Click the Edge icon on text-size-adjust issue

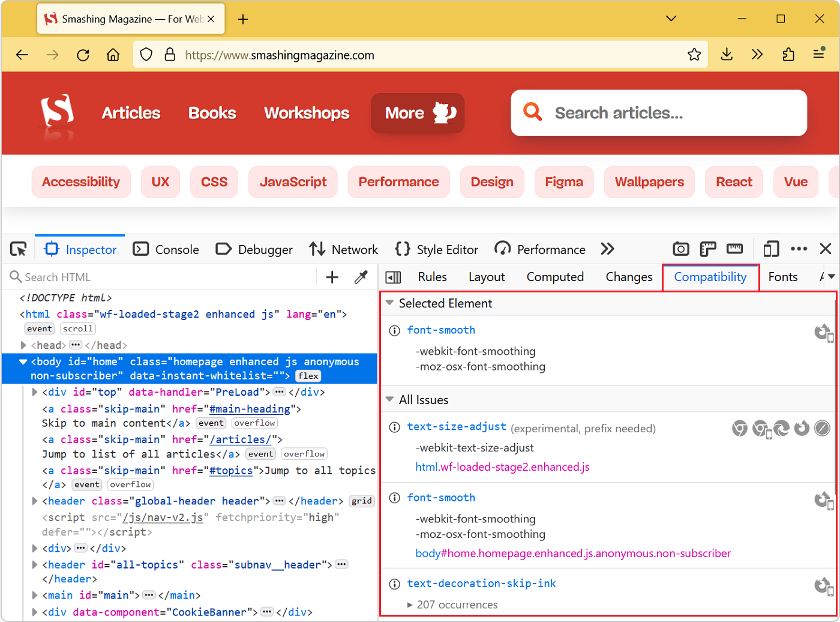(781, 428)
